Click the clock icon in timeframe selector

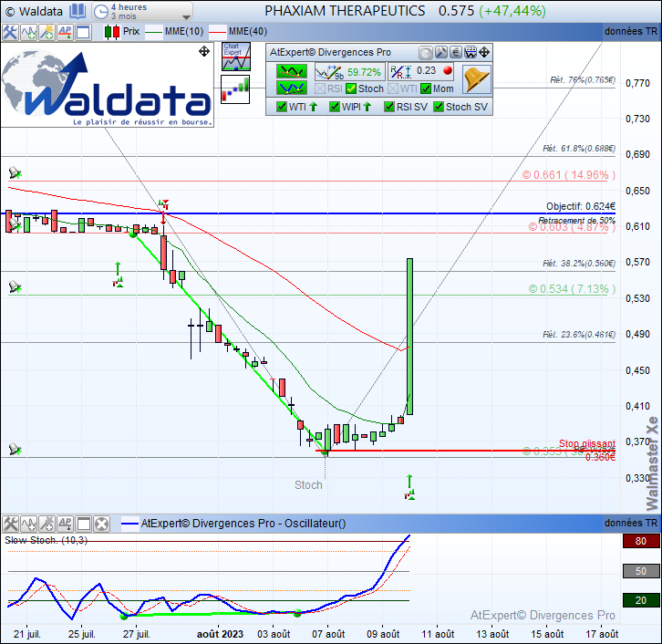[101, 11]
